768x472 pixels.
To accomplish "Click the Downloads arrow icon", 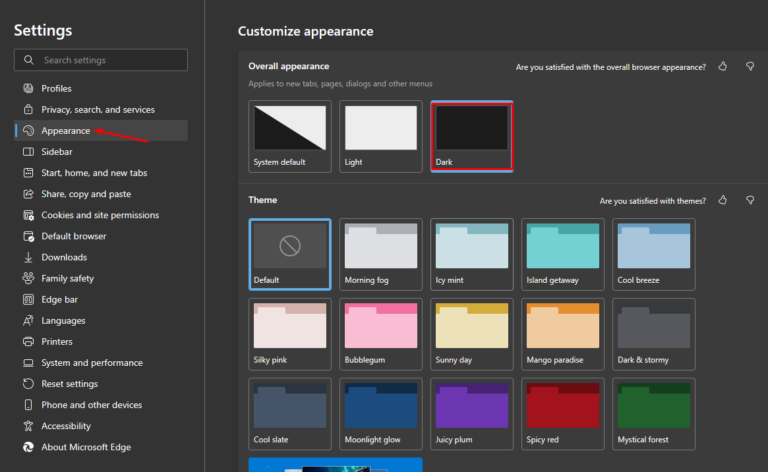I will [x=28, y=257].
